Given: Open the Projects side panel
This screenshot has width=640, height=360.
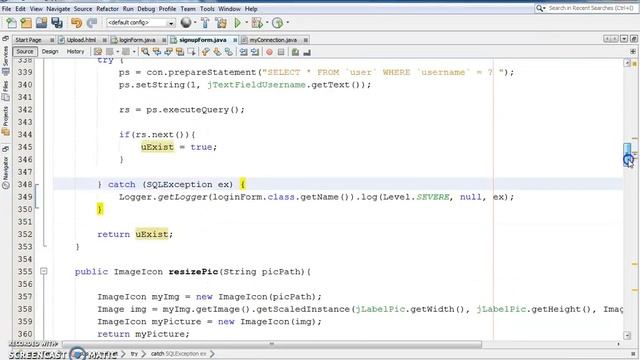Looking at the screenshot, I should [5, 121].
